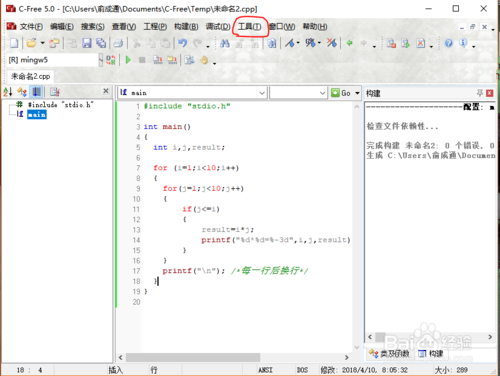Open the 帮助(H) menu
The width and height of the screenshot is (500, 376).
click(x=315, y=27)
